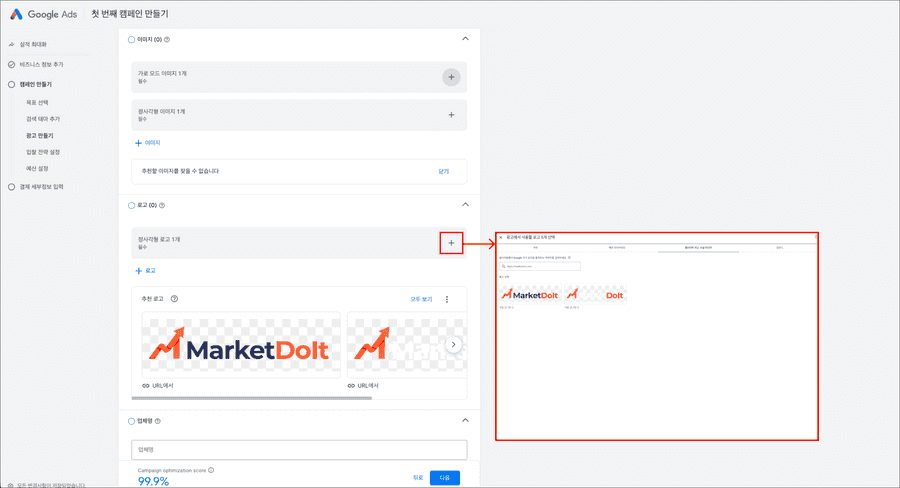Switch to the second tab in logo dialog
Screen dimensions: 900x488
pos(617,247)
